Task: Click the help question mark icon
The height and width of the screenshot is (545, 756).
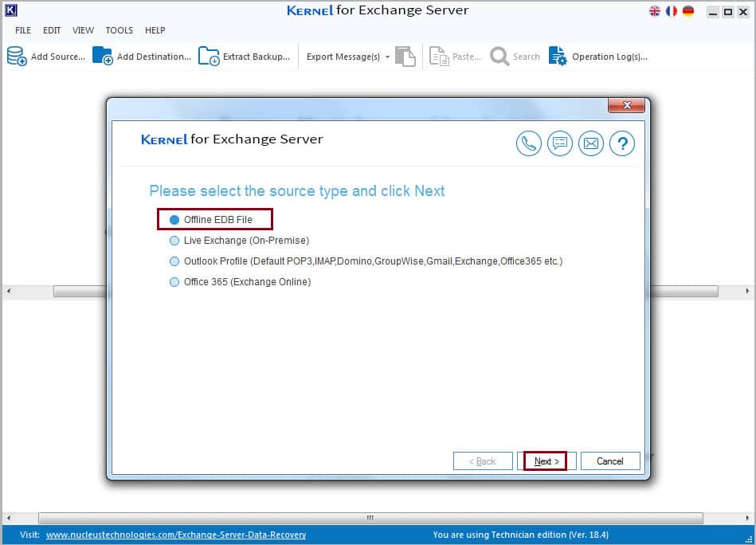Action: point(622,143)
